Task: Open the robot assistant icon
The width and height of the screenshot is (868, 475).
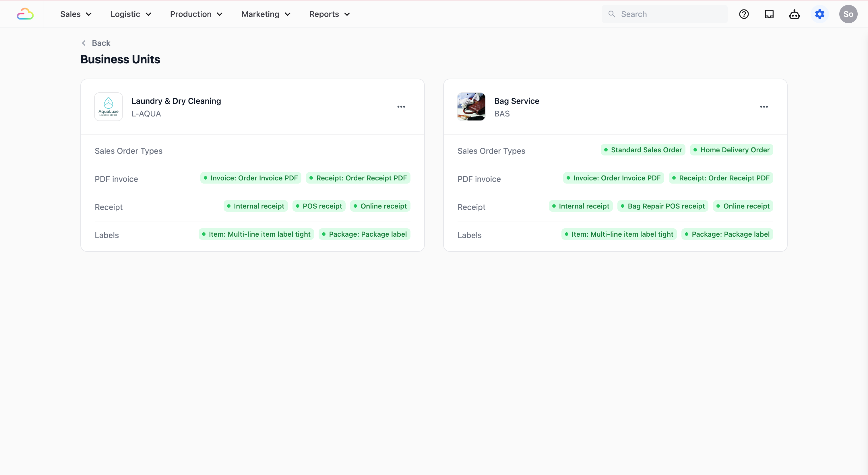Action: click(794, 14)
